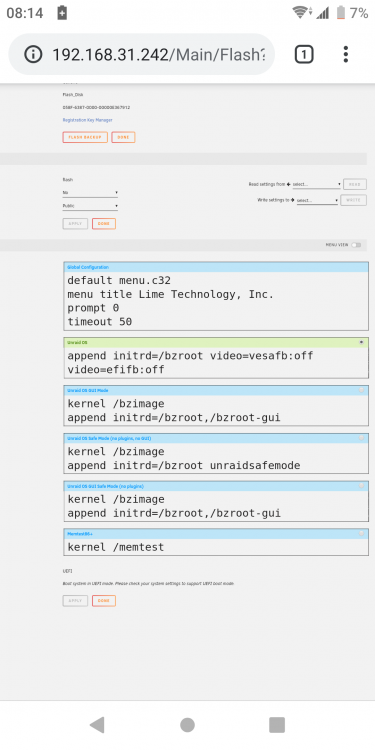Click the Flash_Disk text
Viewport: 375px width, 750px height.
tap(73, 95)
